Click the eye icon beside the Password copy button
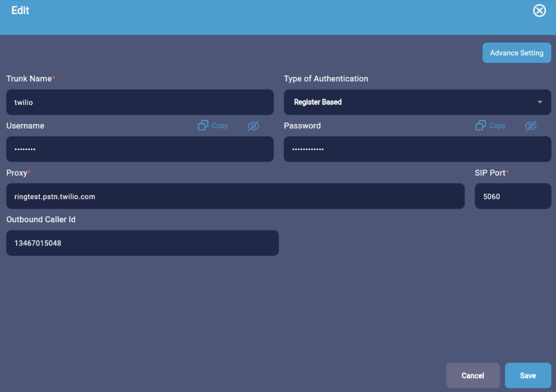Screen dimensions: 556x392 point(531,125)
